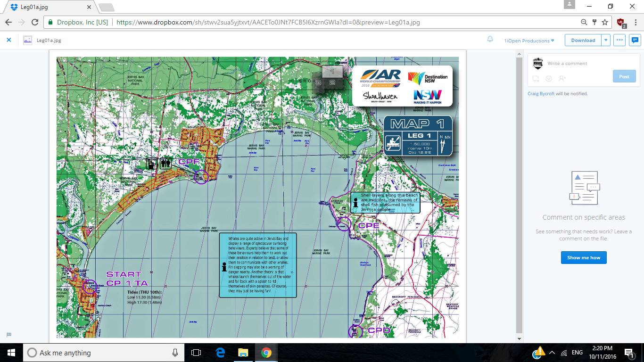Click the Chrome taskbar icon
This screenshot has height=362, width=644.
tap(266, 353)
